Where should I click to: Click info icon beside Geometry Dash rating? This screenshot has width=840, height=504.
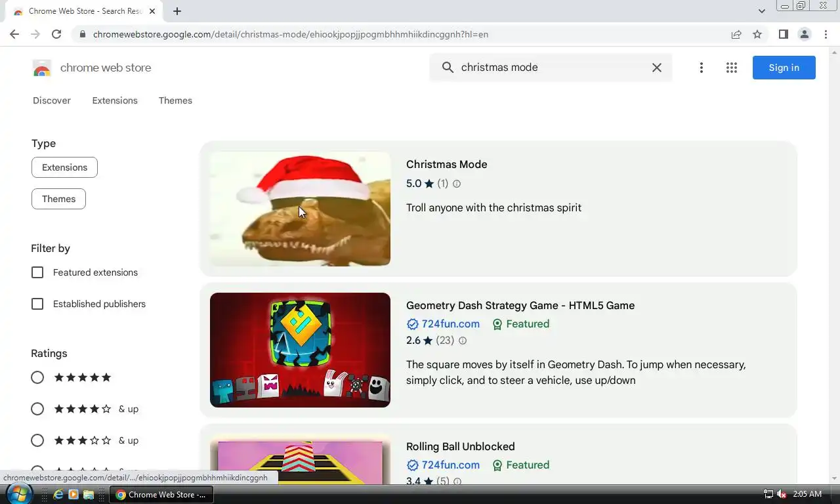click(463, 341)
